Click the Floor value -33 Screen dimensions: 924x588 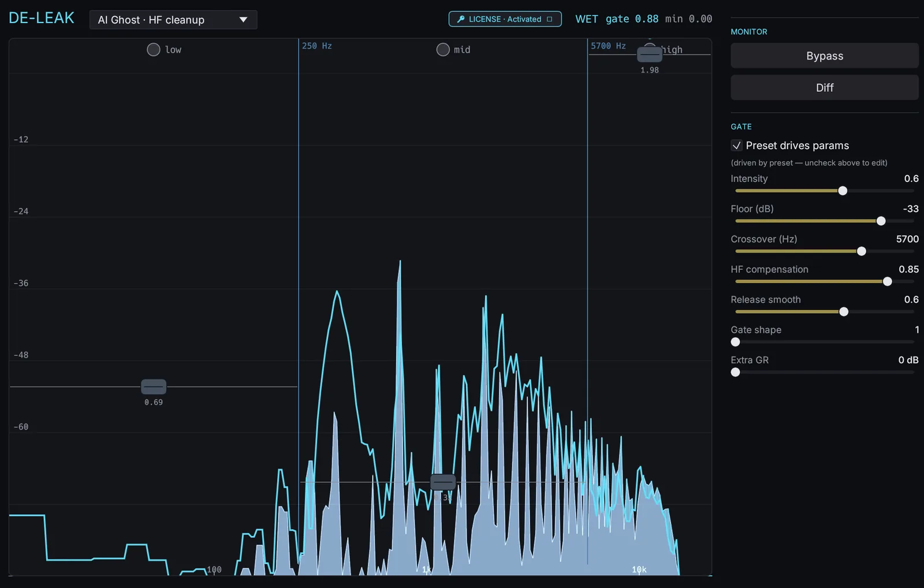tap(911, 209)
